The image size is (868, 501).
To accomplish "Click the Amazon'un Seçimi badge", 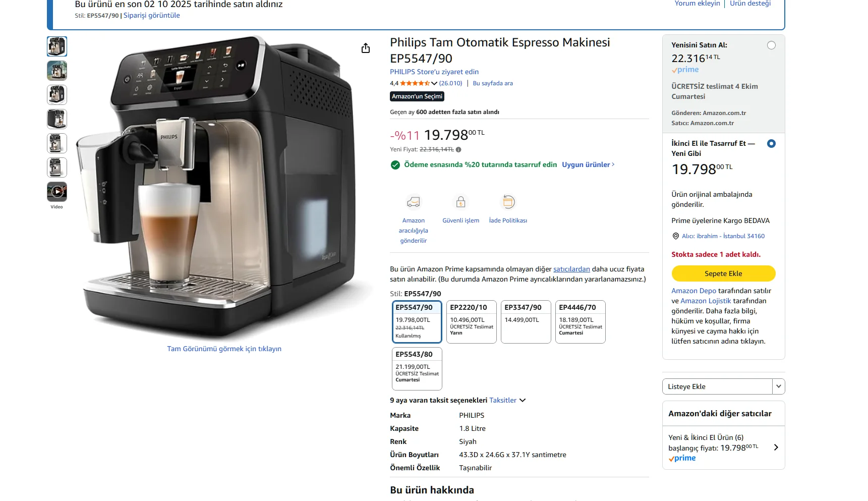I will click(417, 96).
